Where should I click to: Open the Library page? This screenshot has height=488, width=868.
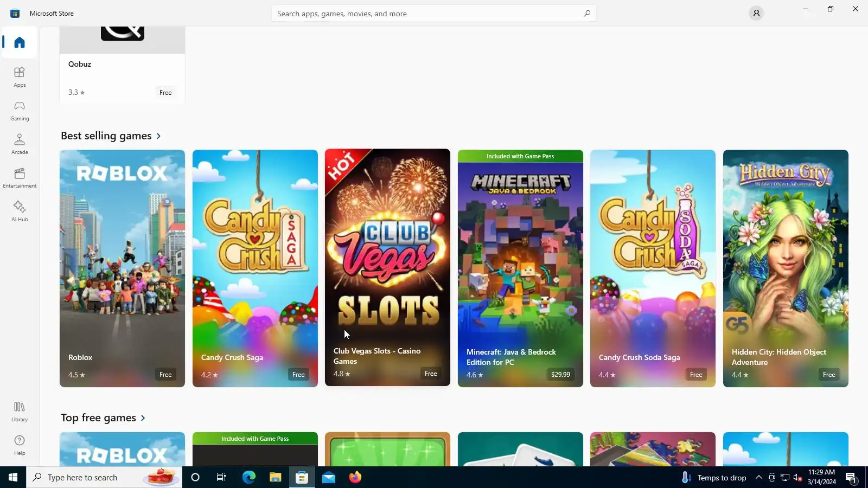tap(20, 412)
